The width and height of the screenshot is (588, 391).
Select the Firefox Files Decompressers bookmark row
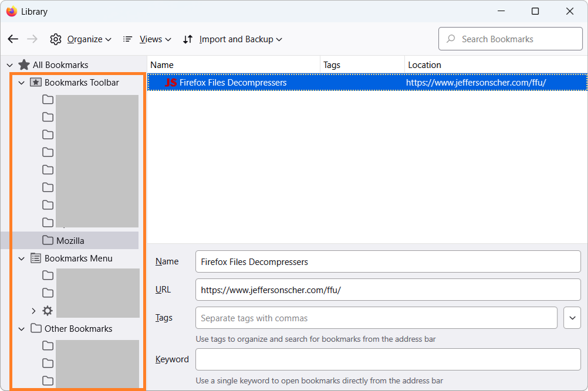click(293, 83)
